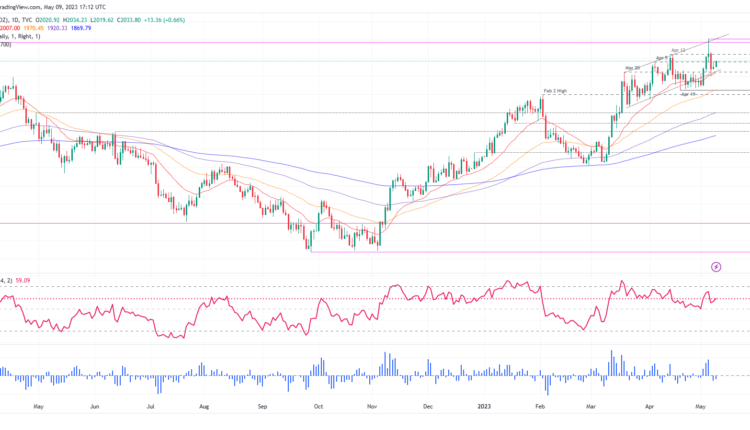The height and width of the screenshot is (430, 750).
Task: Select Feb on the date axis
Action: (539, 408)
